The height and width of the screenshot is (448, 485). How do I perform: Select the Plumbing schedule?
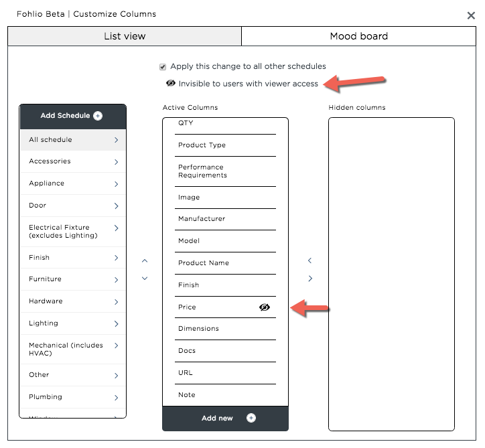(73, 397)
